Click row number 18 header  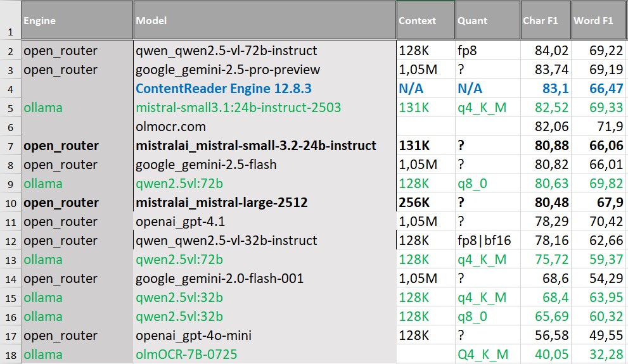[x=10, y=355]
